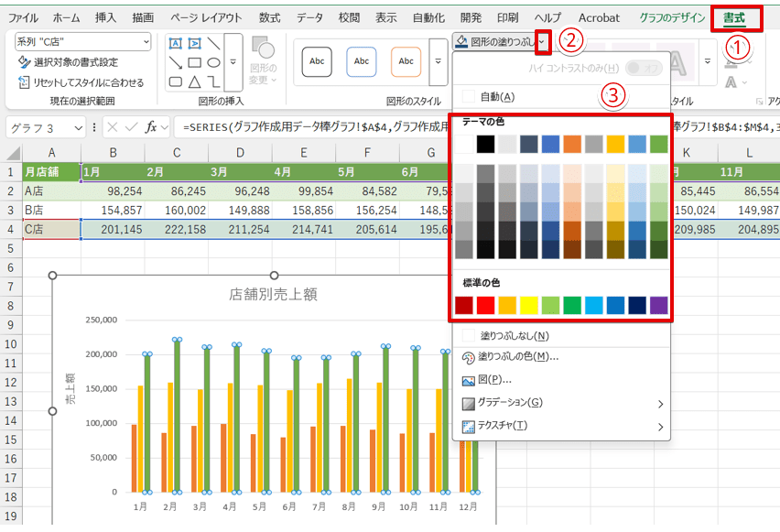Screen dimensions: 780x532
Task: Pick the red standard color swatch
Action: (x=485, y=305)
